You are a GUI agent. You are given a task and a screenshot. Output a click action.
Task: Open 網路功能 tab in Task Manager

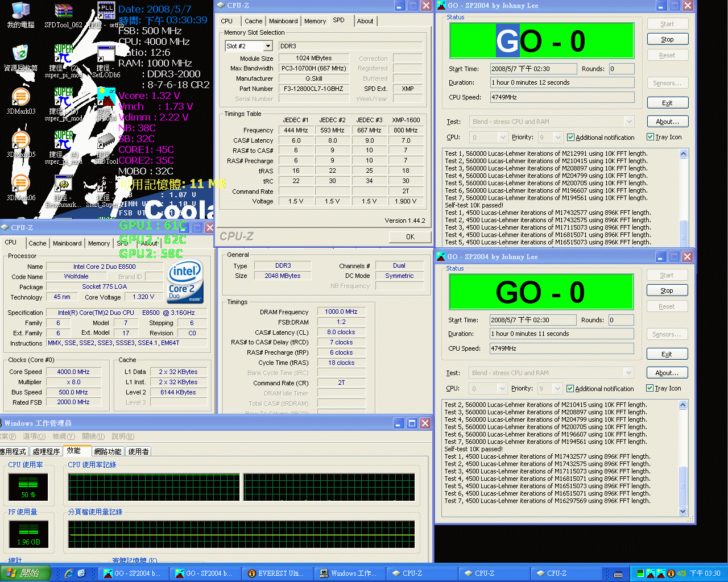[x=108, y=451]
